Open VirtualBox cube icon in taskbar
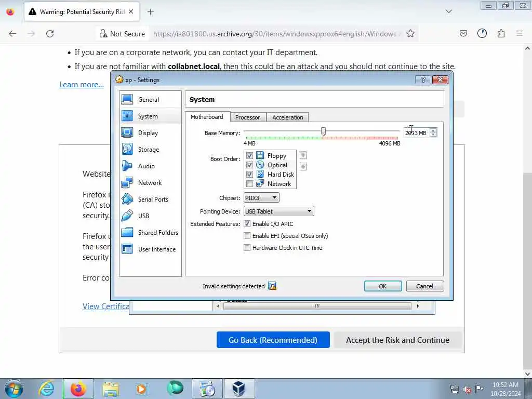Image resolution: width=532 pixels, height=399 pixels. tap(239, 389)
